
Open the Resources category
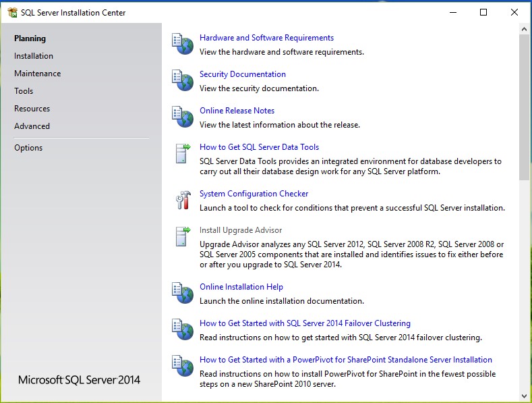(32, 109)
